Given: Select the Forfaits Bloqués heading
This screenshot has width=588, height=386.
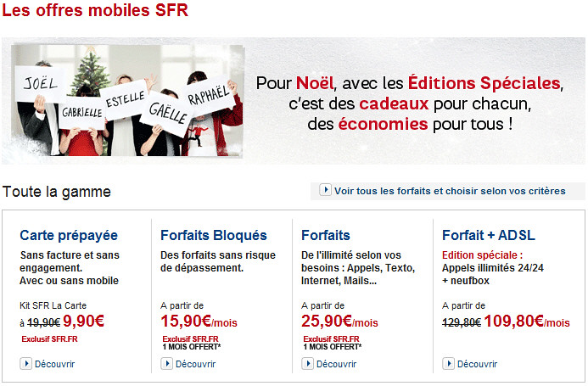Looking at the screenshot, I should (213, 235).
